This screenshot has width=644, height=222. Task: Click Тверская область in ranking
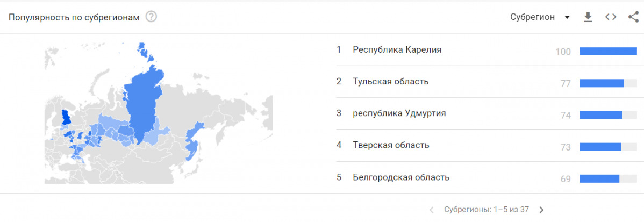tap(391, 145)
